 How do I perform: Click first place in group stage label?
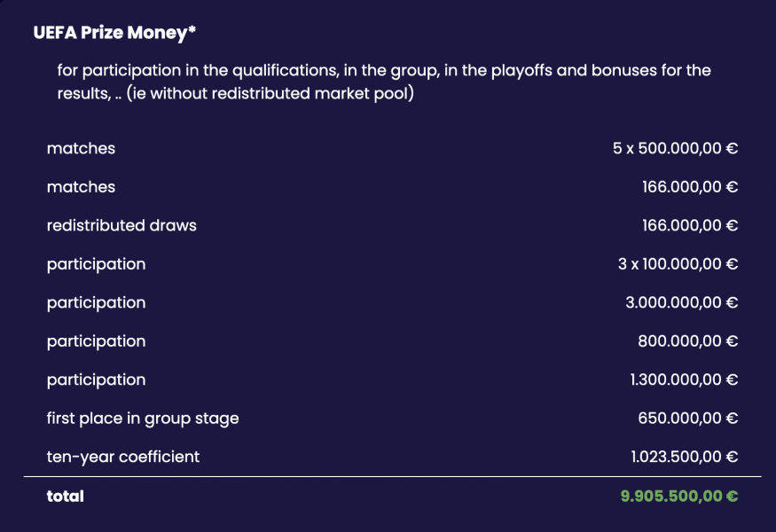coord(143,419)
